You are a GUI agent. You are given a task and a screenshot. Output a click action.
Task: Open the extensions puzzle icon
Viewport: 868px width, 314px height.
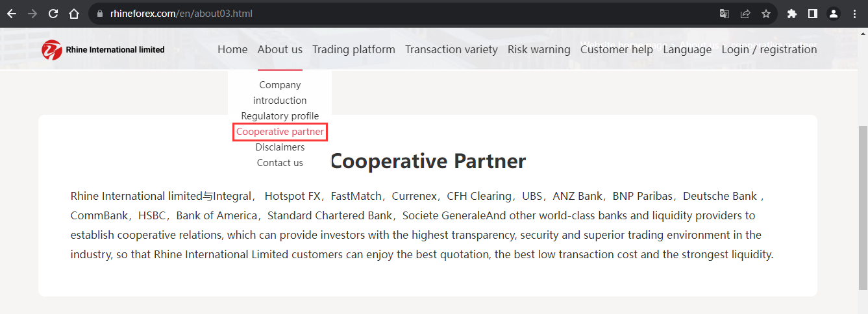pyautogui.click(x=791, y=14)
